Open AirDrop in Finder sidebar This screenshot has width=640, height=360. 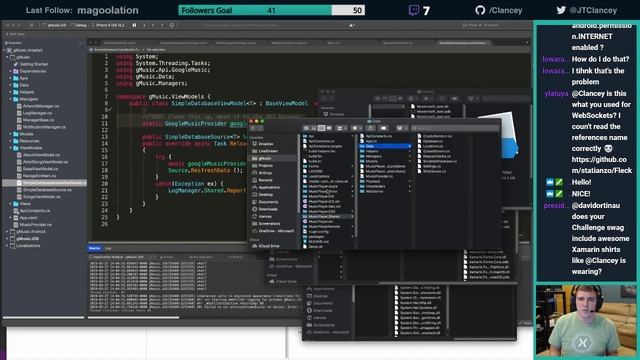click(265, 173)
